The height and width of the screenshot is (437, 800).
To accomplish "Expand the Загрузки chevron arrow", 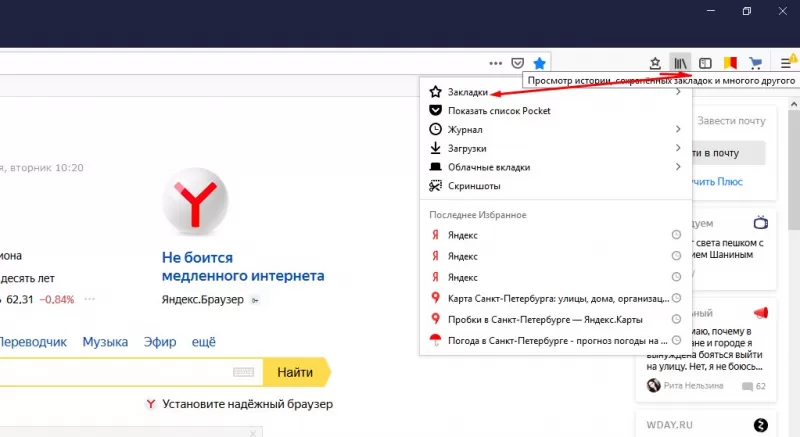I will pyautogui.click(x=678, y=148).
